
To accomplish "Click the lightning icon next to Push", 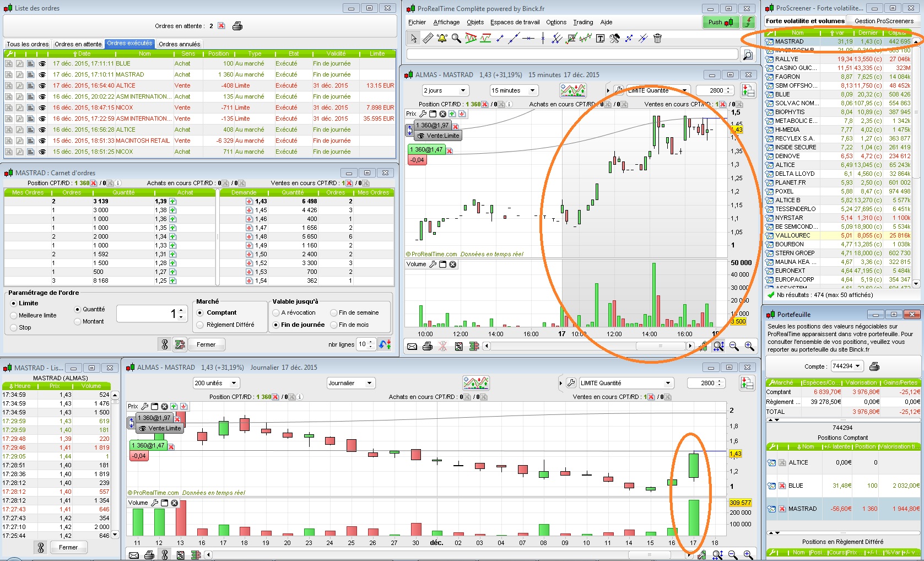I will 748,22.
